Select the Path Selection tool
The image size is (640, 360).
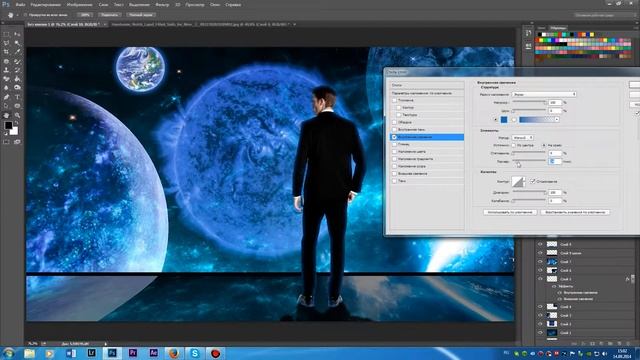tap(6, 106)
